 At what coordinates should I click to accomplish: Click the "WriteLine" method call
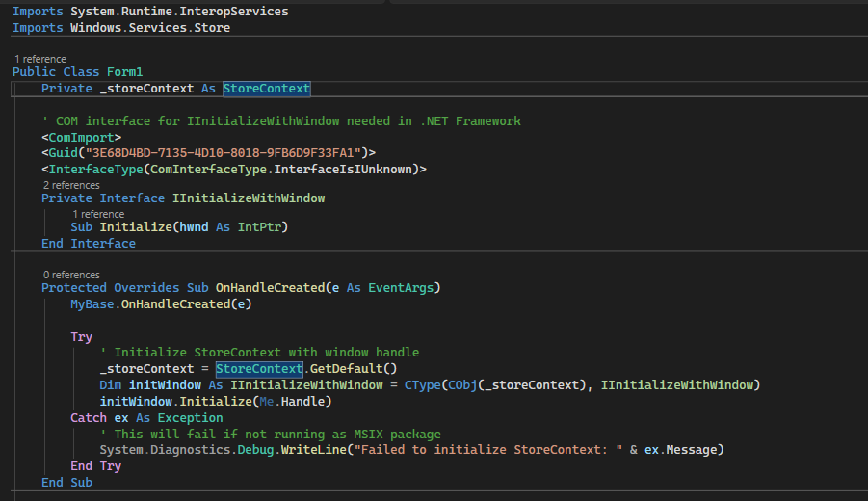(314, 450)
